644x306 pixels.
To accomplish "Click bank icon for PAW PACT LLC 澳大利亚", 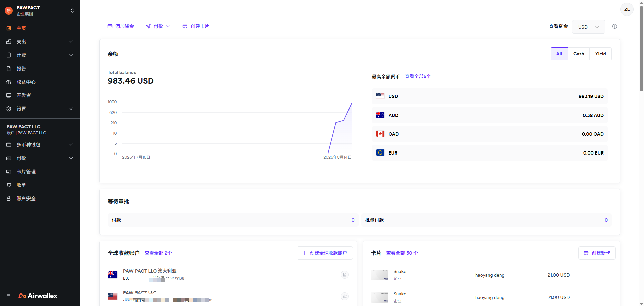I will pyautogui.click(x=345, y=275).
